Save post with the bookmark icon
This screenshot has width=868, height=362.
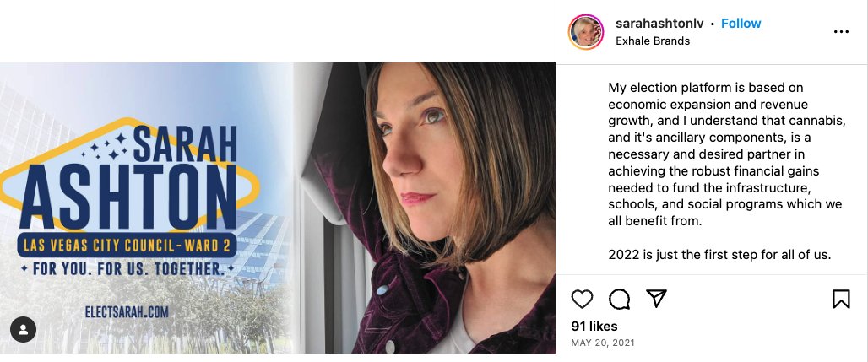click(x=841, y=299)
